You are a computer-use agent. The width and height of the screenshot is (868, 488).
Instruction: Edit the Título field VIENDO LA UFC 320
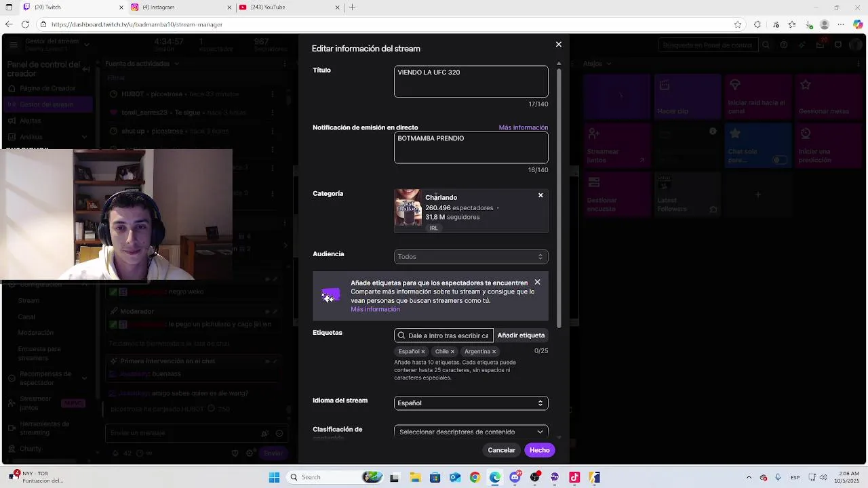click(x=471, y=81)
